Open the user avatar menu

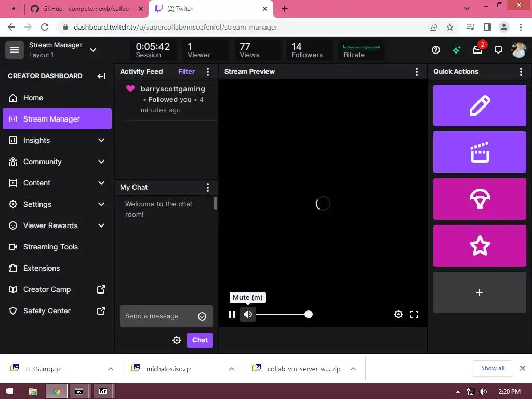point(519,50)
